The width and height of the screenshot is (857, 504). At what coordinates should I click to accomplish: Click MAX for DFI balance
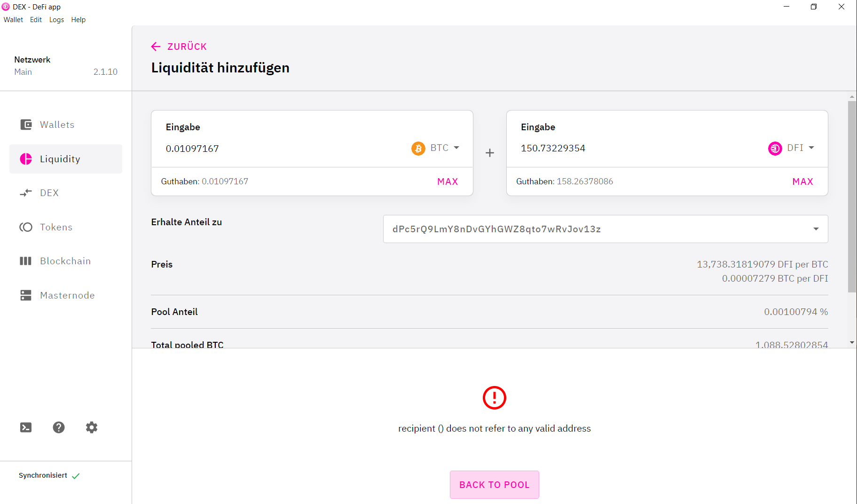click(803, 181)
